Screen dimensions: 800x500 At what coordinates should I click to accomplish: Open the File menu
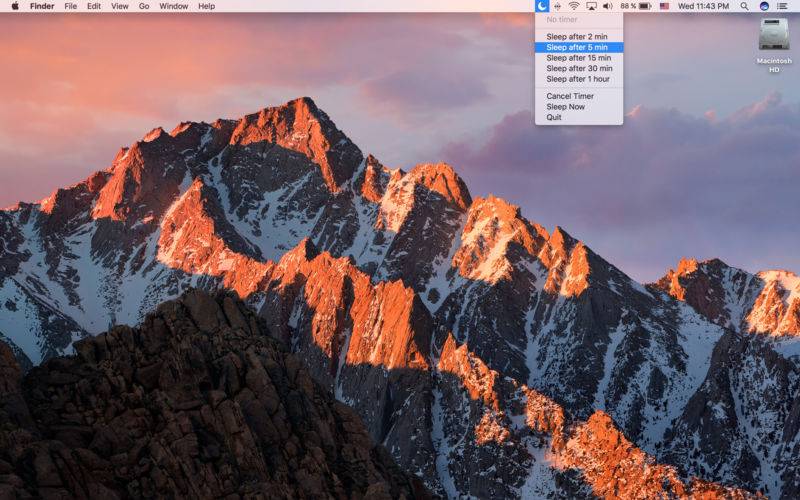coord(70,6)
